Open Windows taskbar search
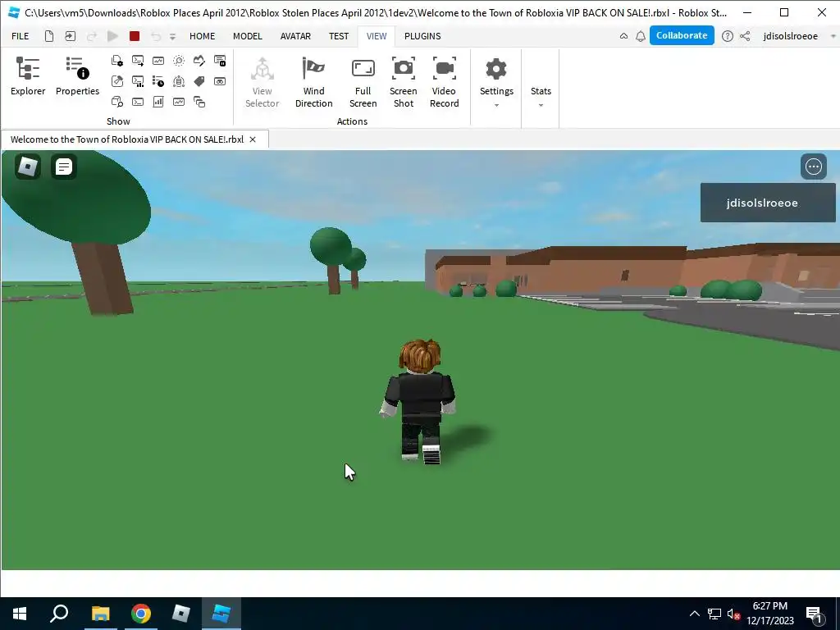Screen dimensions: 840x630 pos(59,614)
